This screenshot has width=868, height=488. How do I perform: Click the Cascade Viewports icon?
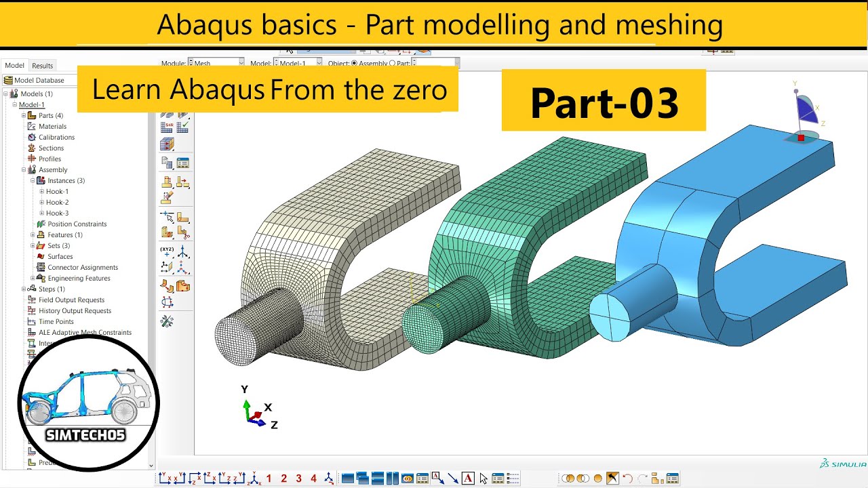point(362,478)
